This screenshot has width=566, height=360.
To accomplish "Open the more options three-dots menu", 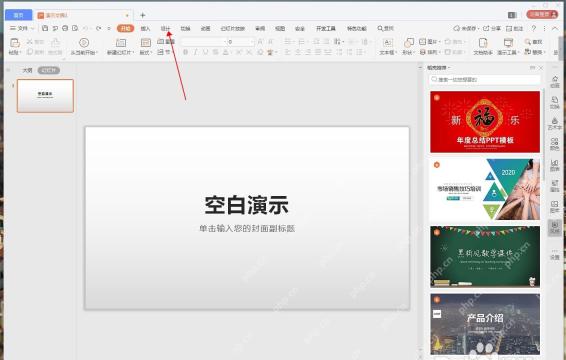I will pos(544,28).
